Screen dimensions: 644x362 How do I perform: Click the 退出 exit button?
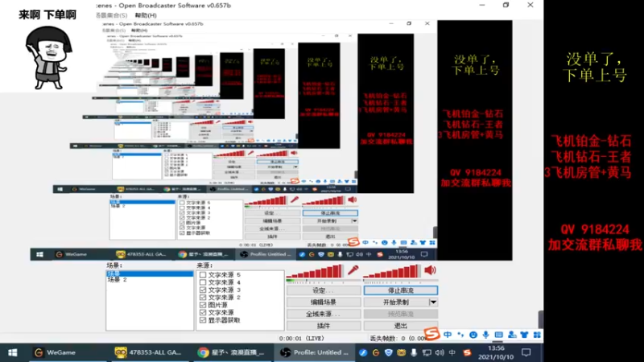pos(400,326)
